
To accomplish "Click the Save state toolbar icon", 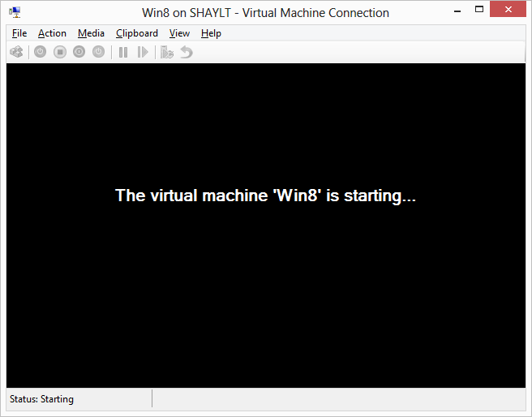I will (x=98, y=52).
